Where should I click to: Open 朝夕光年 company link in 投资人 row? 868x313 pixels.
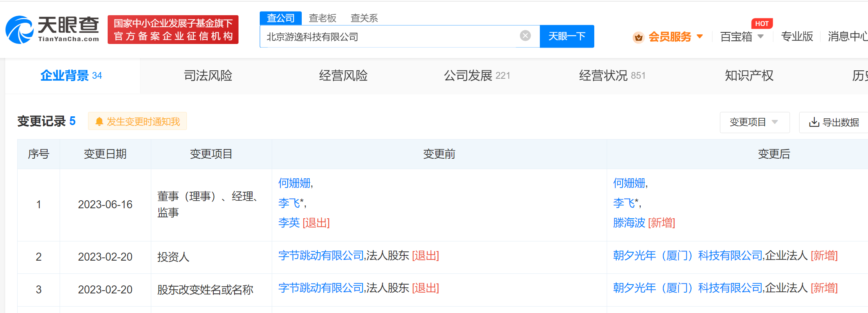[x=688, y=255]
